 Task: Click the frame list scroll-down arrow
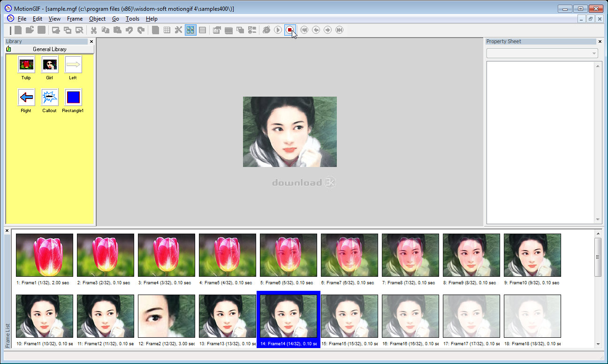pyautogui.click(x=598, y=344)
